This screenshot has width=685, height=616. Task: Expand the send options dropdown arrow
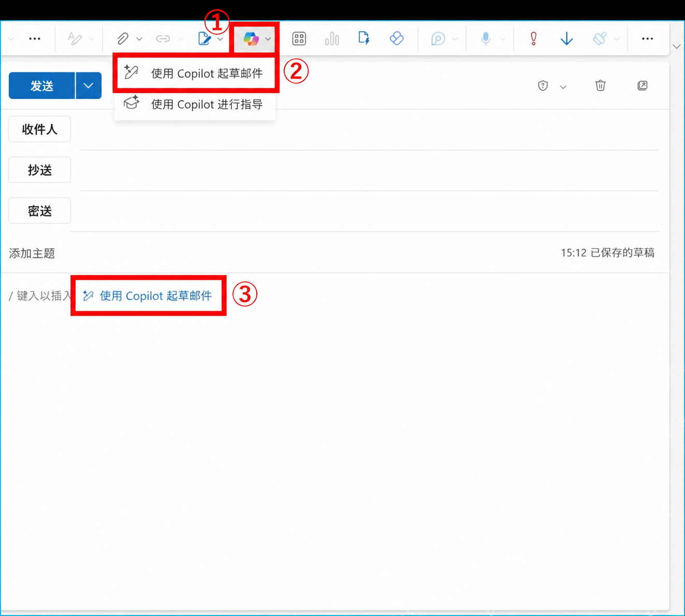(x=89, y=85)
